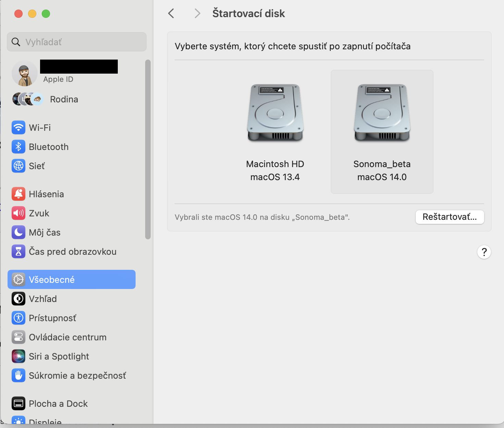This screenshot has width=504, height=428.
Task: Open the Prístupnosť sidebar label
Action: coord(52,318)
